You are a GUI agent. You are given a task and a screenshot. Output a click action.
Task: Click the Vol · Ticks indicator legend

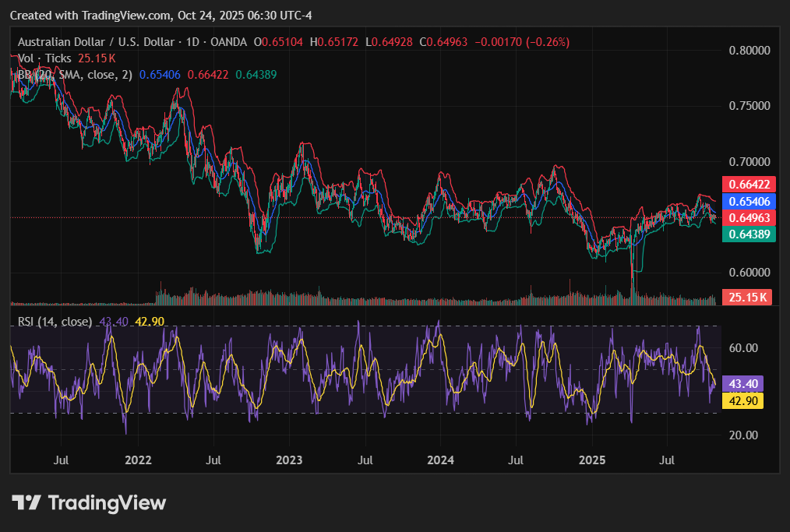coord(44,58)
